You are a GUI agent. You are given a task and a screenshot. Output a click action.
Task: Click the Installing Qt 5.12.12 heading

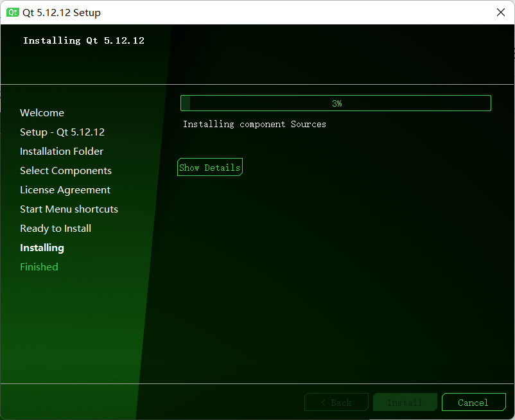pyautogui.click(x=83, y=40)
